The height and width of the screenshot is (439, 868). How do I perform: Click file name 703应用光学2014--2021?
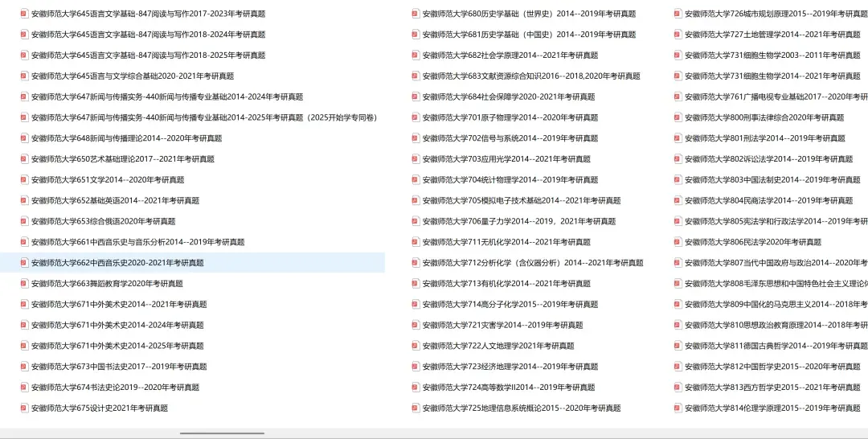coord(506,159)
